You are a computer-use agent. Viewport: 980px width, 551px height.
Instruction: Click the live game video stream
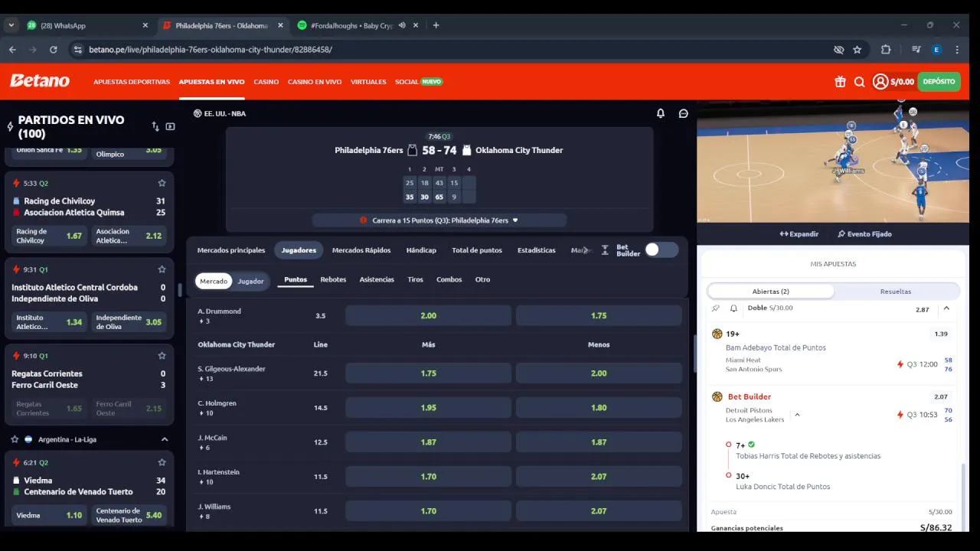pos(833,161)
